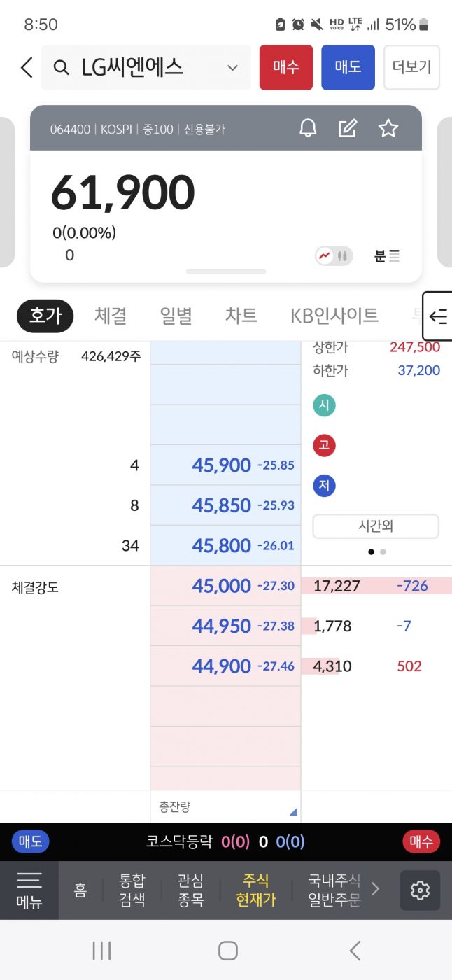Expand the LG씨엔에스 stock dropdown
This screenshot has height=980, width=452.
[x=232, y=67]
